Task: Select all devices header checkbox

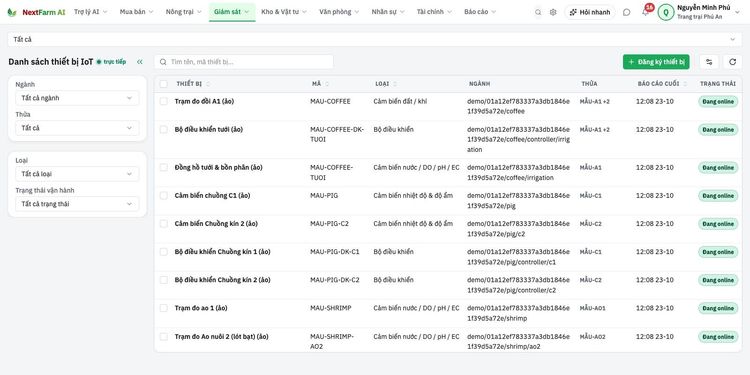Action: point(164,84)
